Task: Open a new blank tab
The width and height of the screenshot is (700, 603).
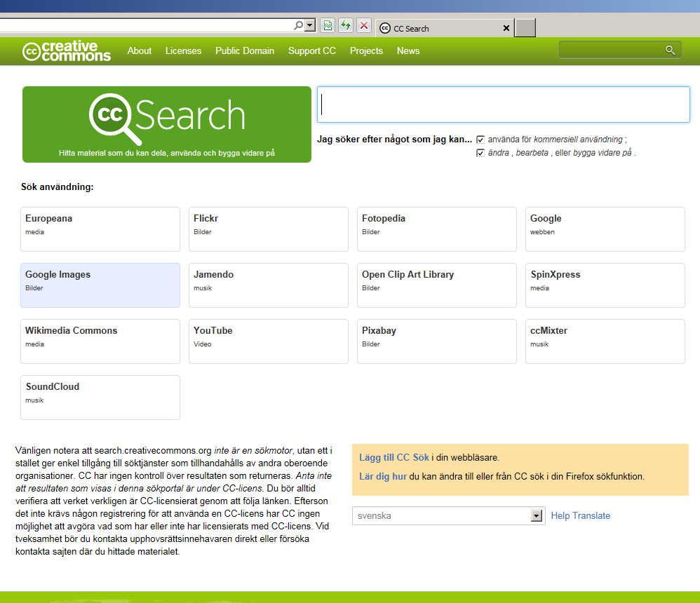Action: click(x=525, y=27)
